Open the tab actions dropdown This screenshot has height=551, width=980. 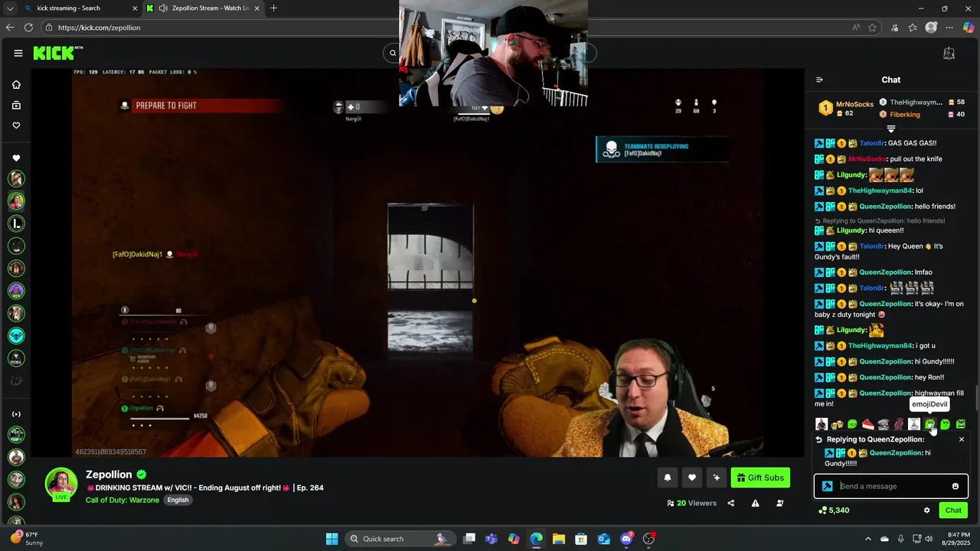[10, 8]
